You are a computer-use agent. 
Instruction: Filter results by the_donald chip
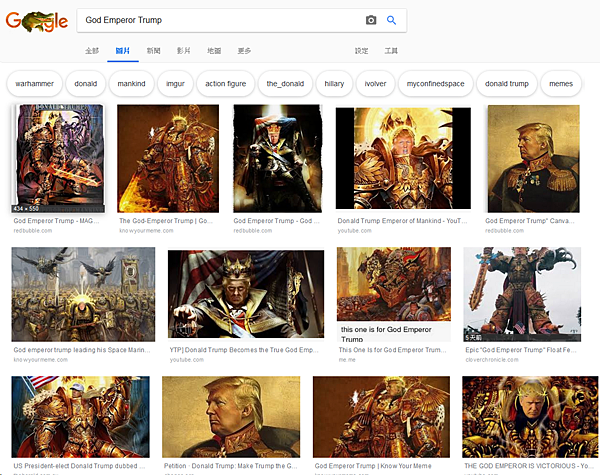pyautogui.click(x=285, y=83)
